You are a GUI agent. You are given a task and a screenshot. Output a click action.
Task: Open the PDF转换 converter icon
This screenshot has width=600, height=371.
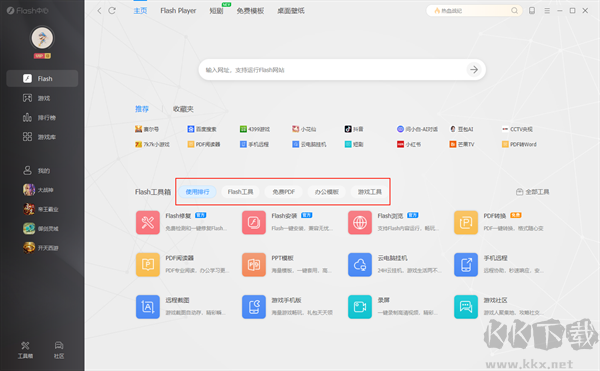tap(466, 222)
